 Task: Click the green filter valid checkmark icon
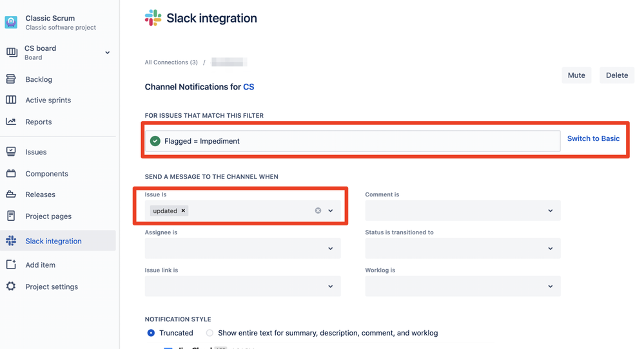pyautogui.click(x=155, y=141)
